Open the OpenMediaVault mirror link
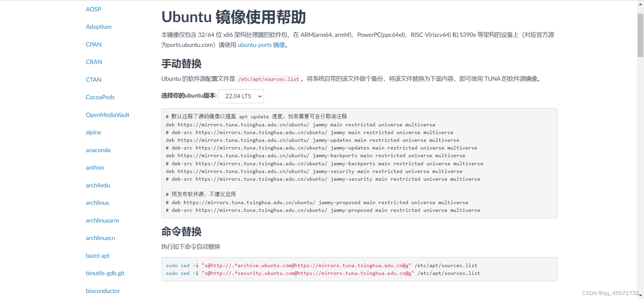Image resolution: width=644 pixels, height=299 pixels. tap(108, 115)
